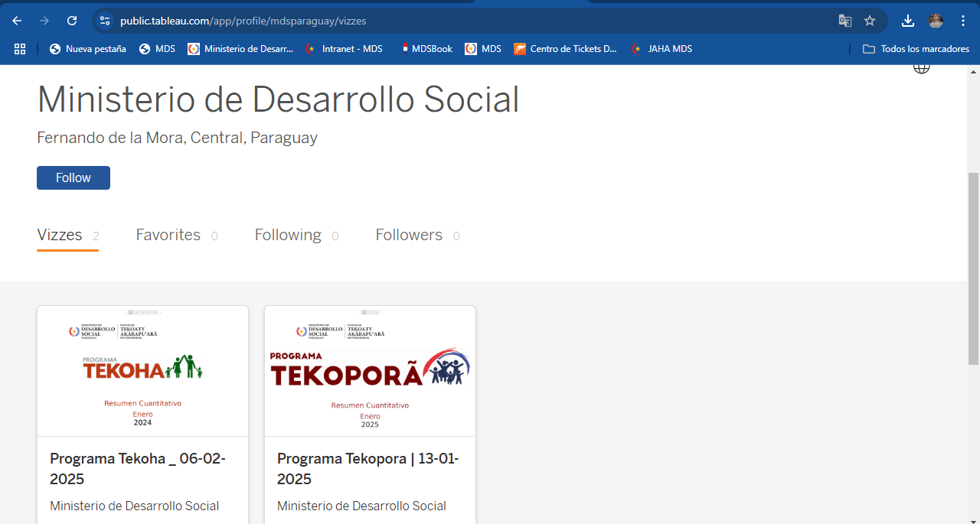Open the Centro de Tickets D... bookmark
The width and height of the screenshot is (980, 524).
(565, 48)
